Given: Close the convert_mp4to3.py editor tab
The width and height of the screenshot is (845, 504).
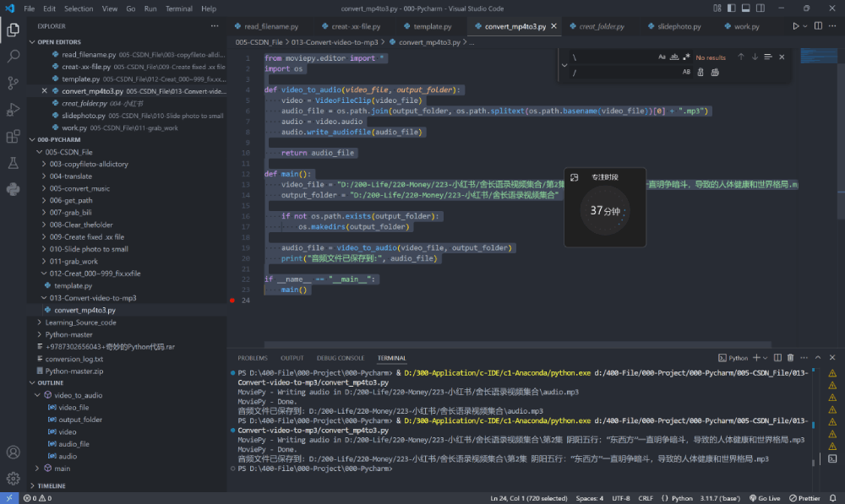Looking at the screenshot, I should click(553, 26).
